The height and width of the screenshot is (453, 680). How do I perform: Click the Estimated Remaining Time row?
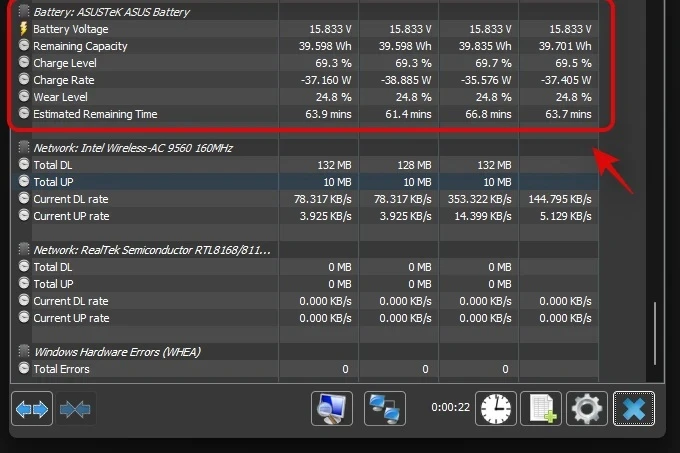click(x=95, y=114)
